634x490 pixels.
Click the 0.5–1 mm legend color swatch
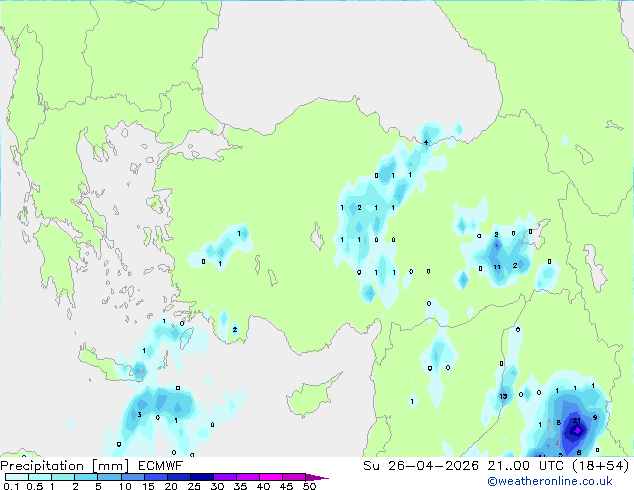click(x=40, y=477)
